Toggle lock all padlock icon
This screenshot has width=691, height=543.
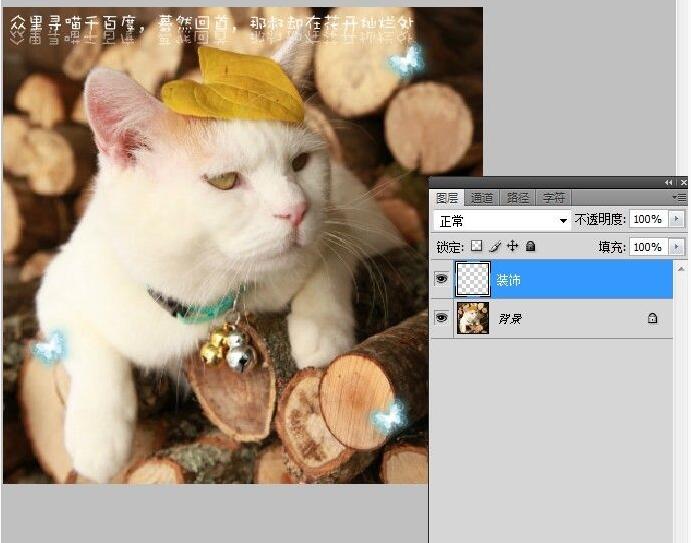[531, 246]
